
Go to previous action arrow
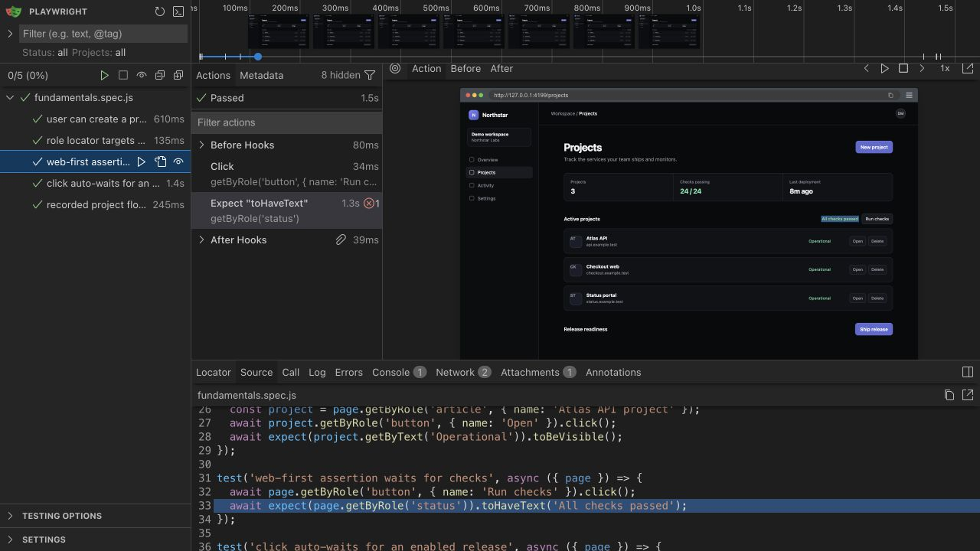pos(866,68)
